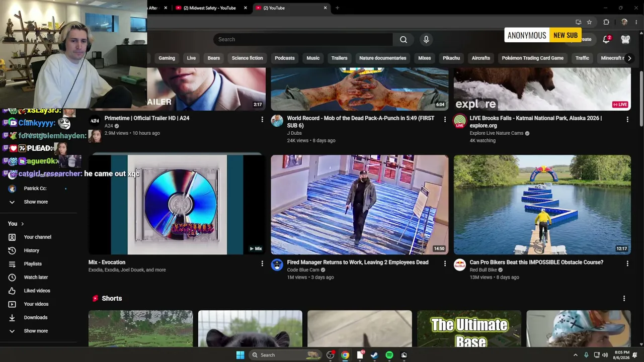644x362 pixels.
Task: Select the Live category chip
Action: [x=191, y=58]
